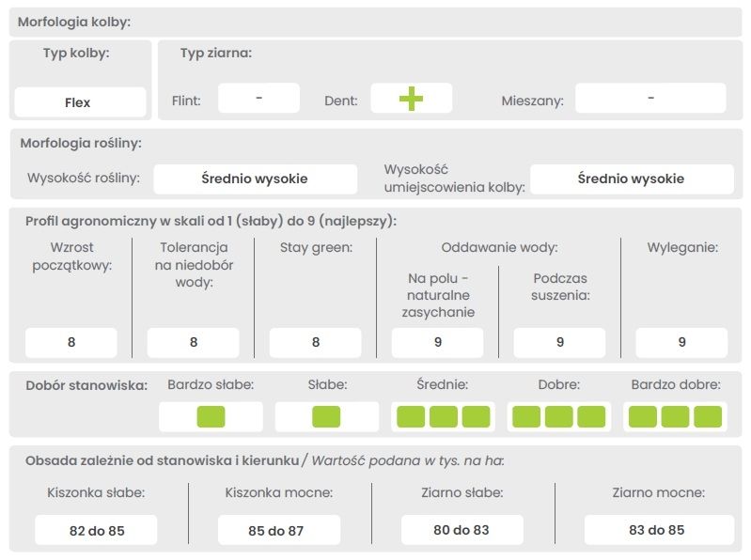
Task: Click the Ziarno słabe value 80 do 83
Action: pos(461,530)
